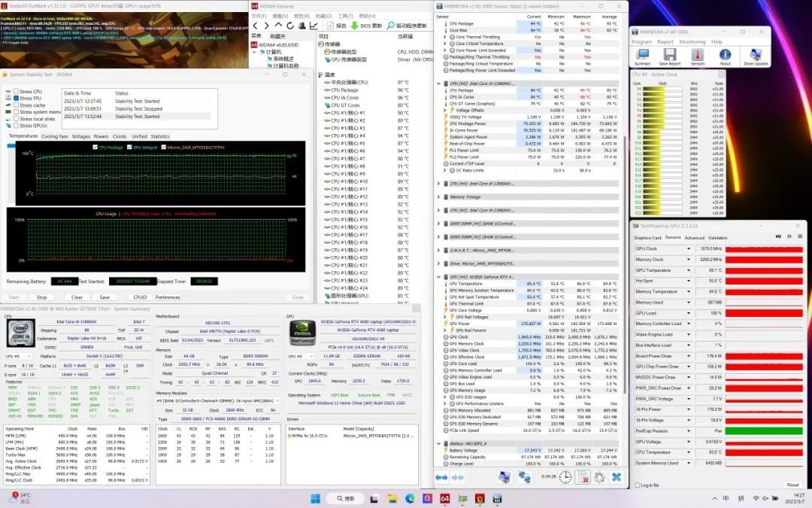Collapse the Battery group in HWiNFO sensors
The image size is (812, 508).
tap(438, 444)
